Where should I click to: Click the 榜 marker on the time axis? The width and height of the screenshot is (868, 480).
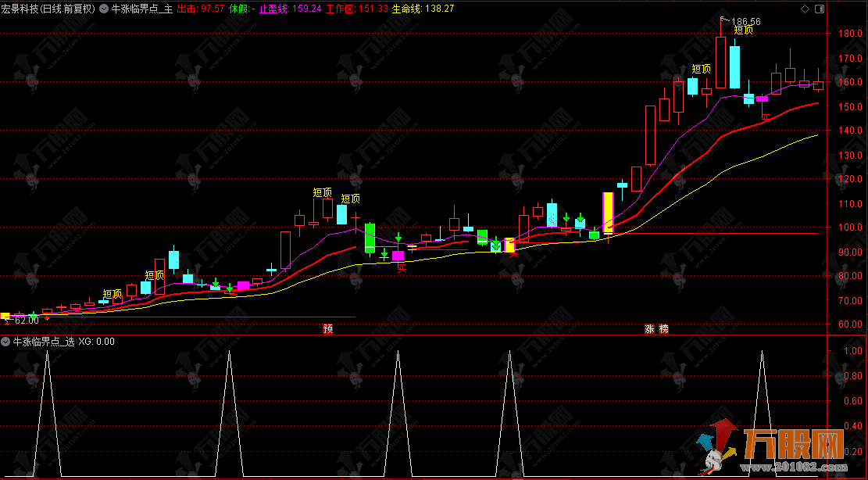click(663, 329)
